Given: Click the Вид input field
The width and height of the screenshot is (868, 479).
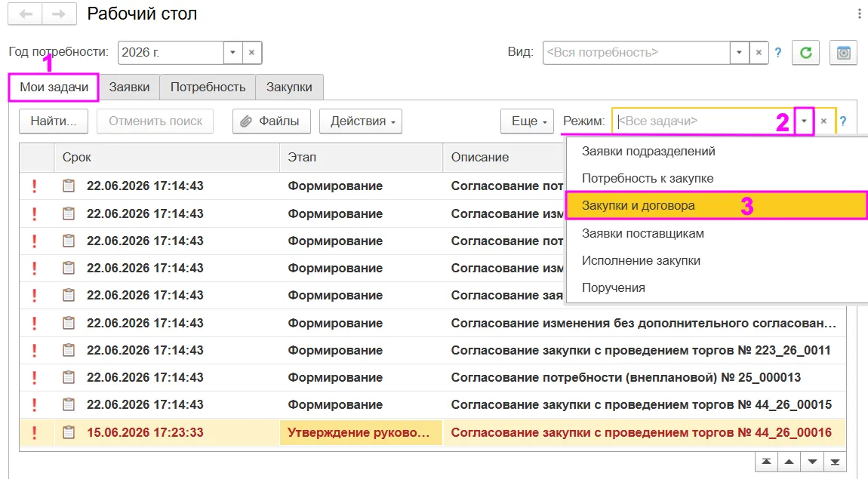Looking at the screenshot, I should [x=636, y=53].
